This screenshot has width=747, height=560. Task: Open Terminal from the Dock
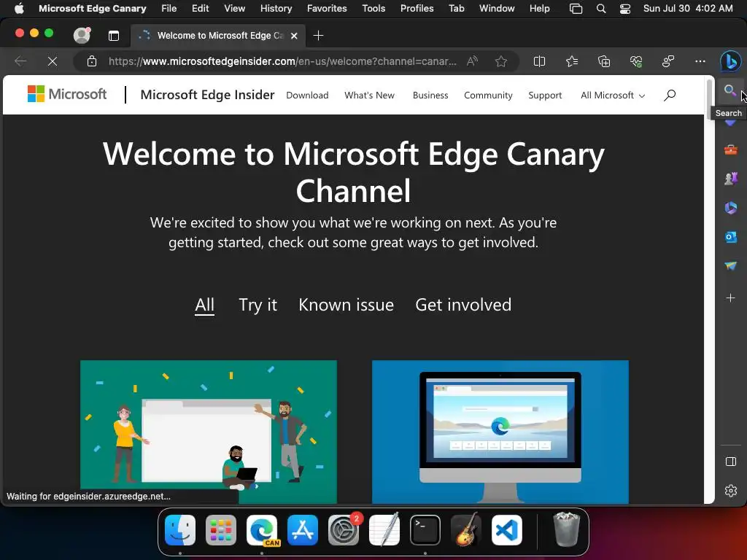[x=425, y=530]
